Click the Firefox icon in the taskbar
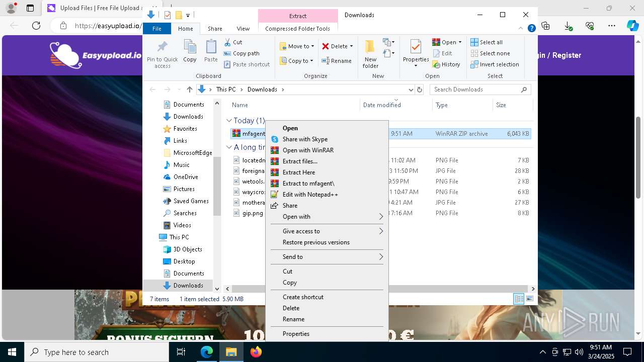Screen dimensions: 644x362 [256, 352]
